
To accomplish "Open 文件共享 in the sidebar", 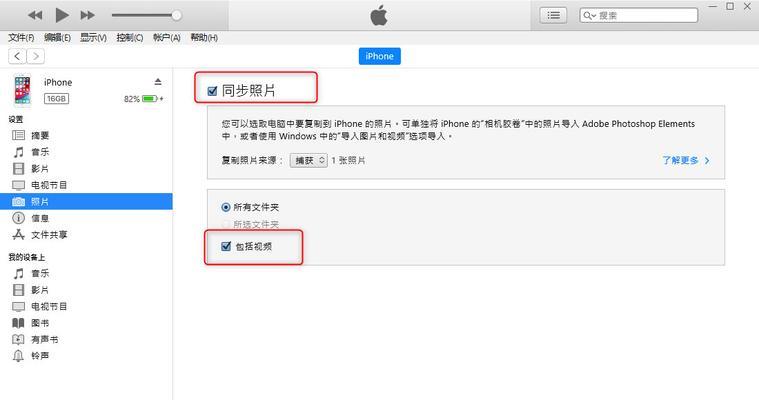I will pos(49,235).
